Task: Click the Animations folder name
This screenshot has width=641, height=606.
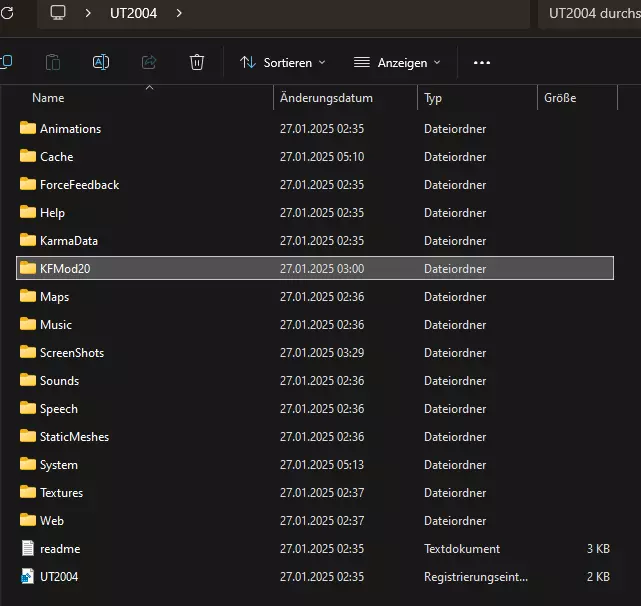Action: tap(70, 129)
